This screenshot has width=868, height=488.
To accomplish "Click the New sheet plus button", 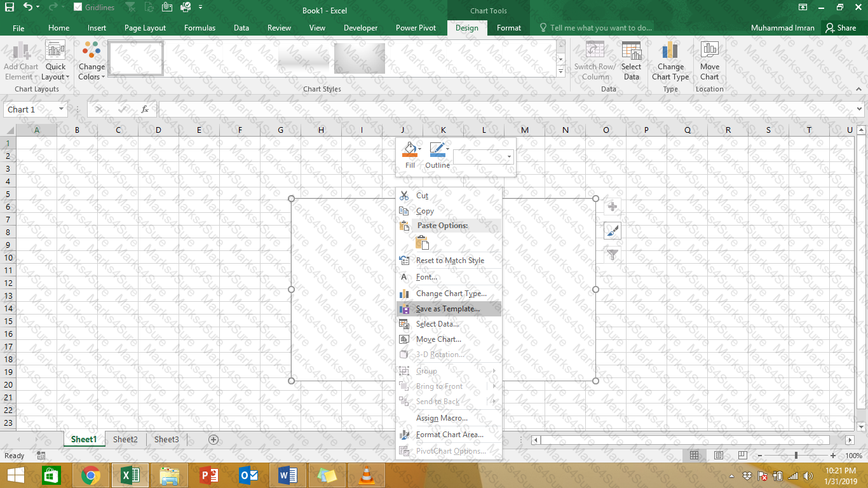I will (214, 440).
